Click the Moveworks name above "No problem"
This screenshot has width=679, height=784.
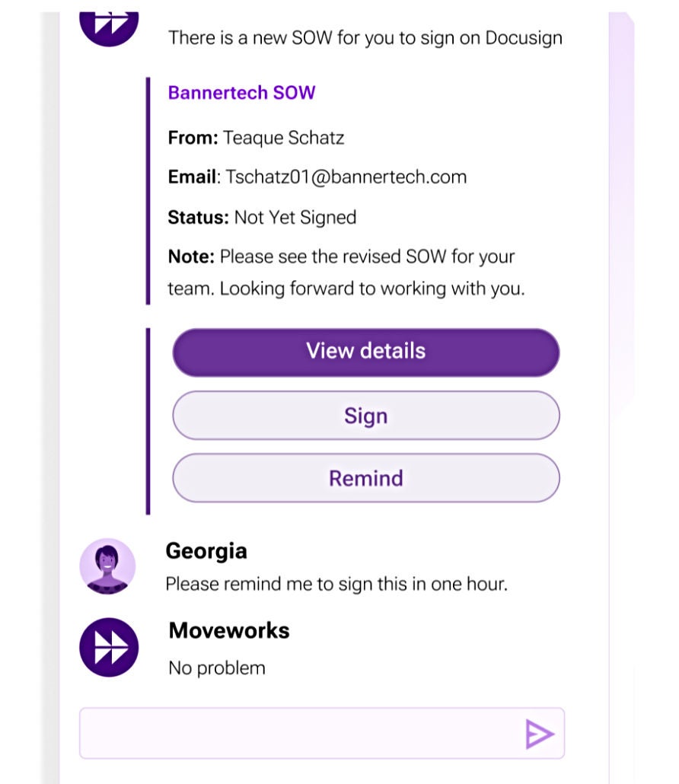coord(229,630)
